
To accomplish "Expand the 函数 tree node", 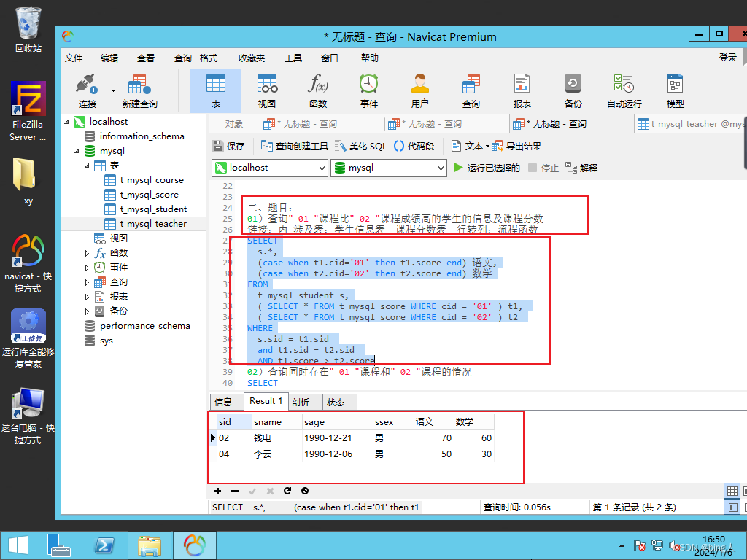I will click(87, 253).
